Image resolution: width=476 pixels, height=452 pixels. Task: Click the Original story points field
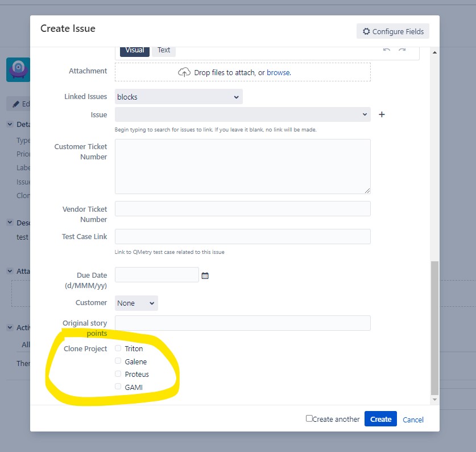242,323
